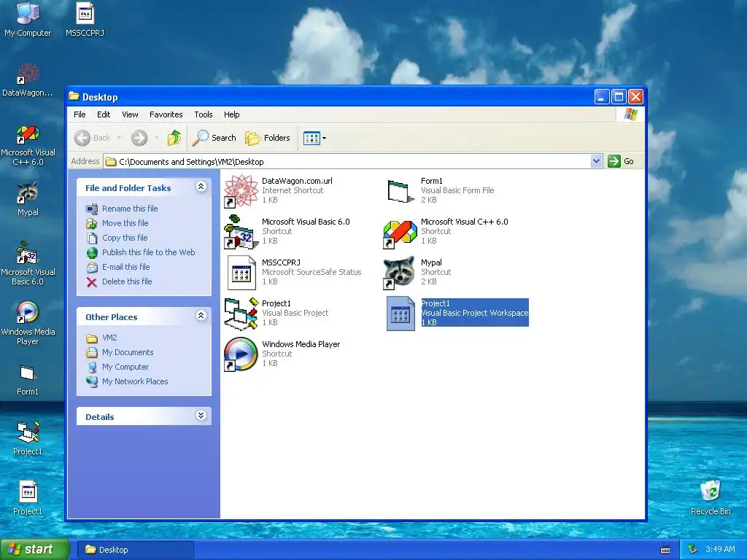Open the Forward history dropdown arrow
The height and width of the screenshot is (560, 747).
pos(156,138)
